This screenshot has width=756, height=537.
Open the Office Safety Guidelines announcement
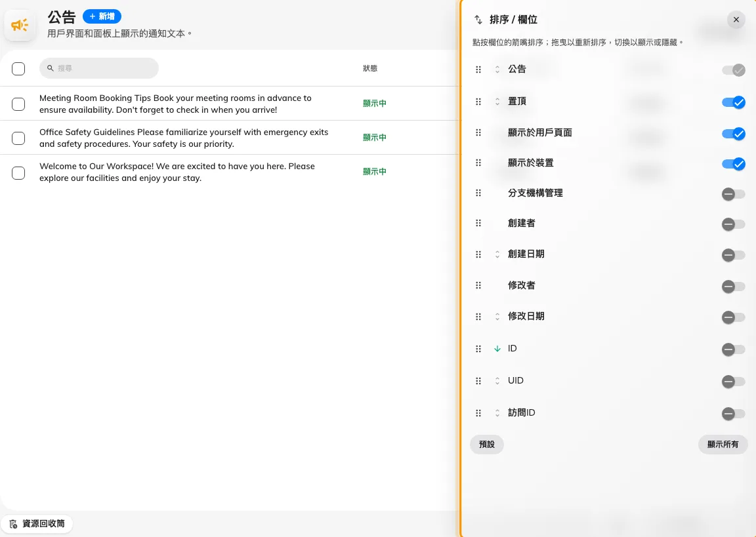point(184,138)
